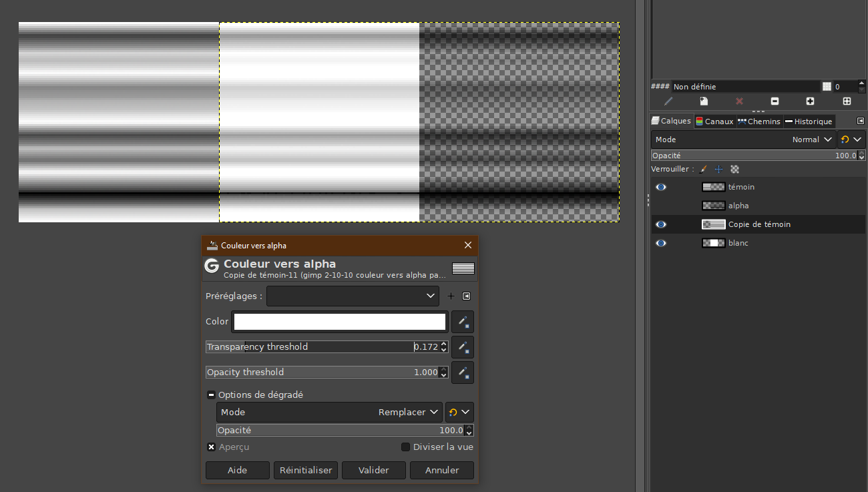
Task: Click the eyedropper next to the Color field
Action: click(463, 322)
